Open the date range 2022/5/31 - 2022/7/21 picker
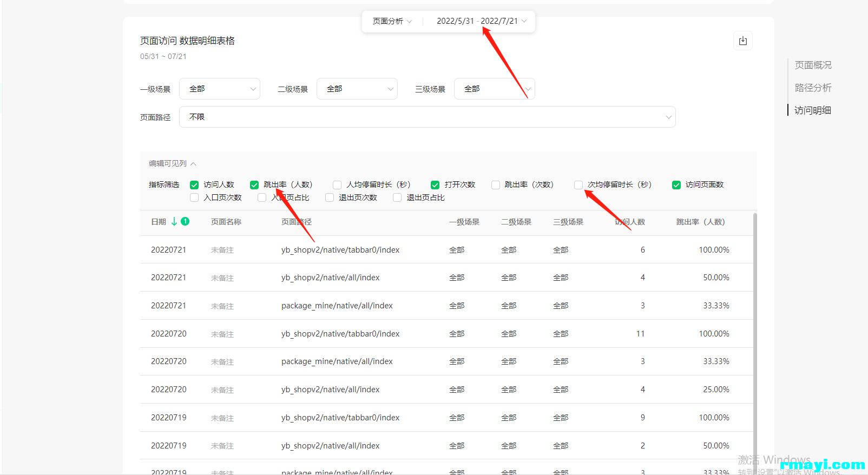Image resolution: width=868 pixels, height=475 pixels. coord(482,21)
